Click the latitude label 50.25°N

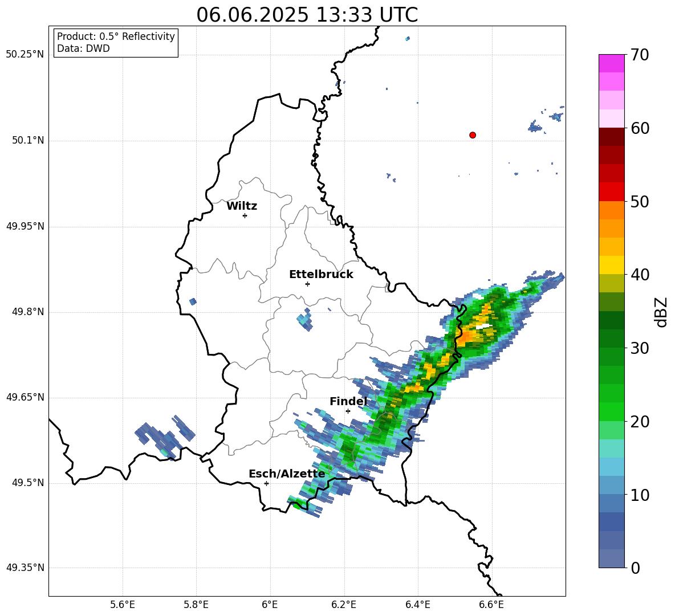click(x=25, y=55)
